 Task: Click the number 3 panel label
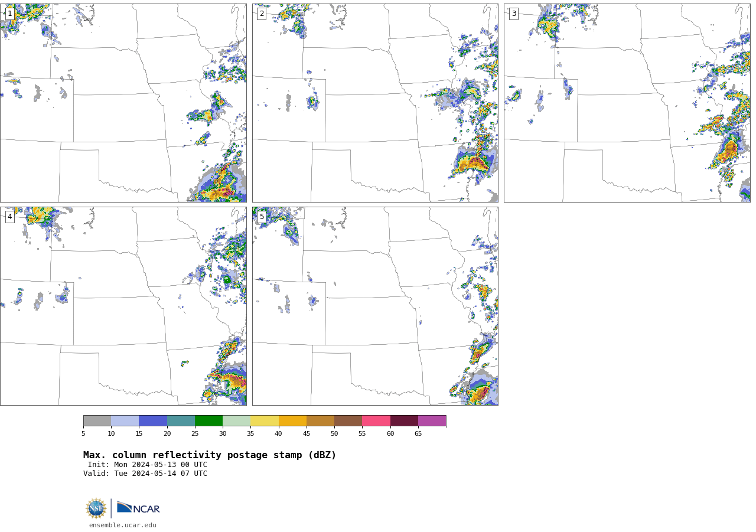[x=514, y=14]
